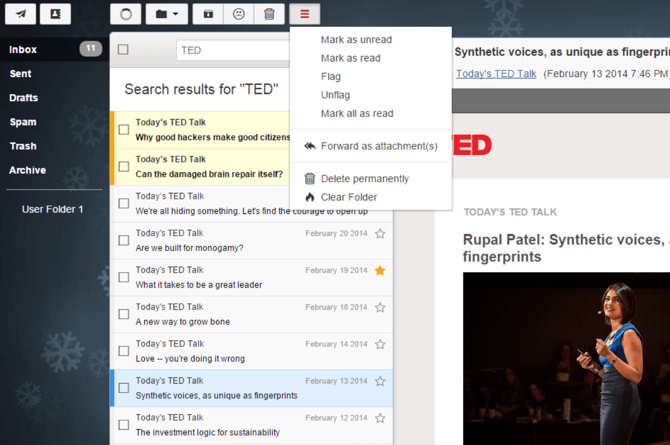Select Mark as read menu entry
This screenshot has width=670, height=445.
point(351,58)
